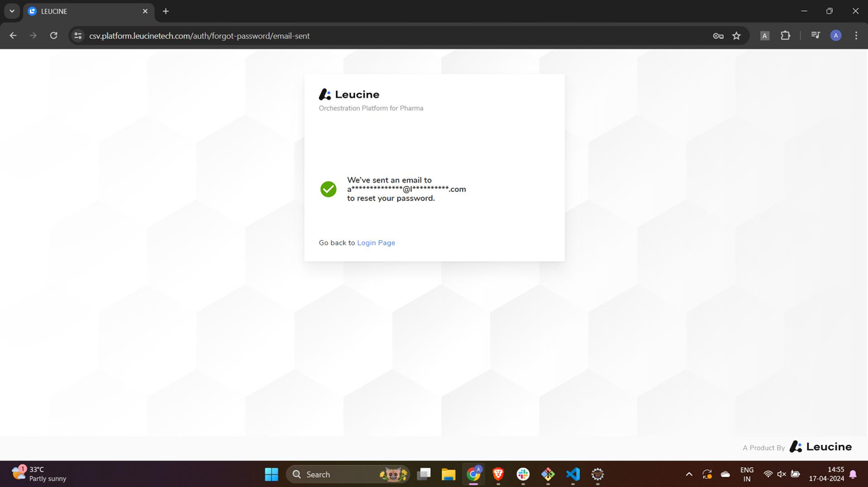Click the muted volume tray icon
This screenshot has height=487, width=868.
[781, 475]
